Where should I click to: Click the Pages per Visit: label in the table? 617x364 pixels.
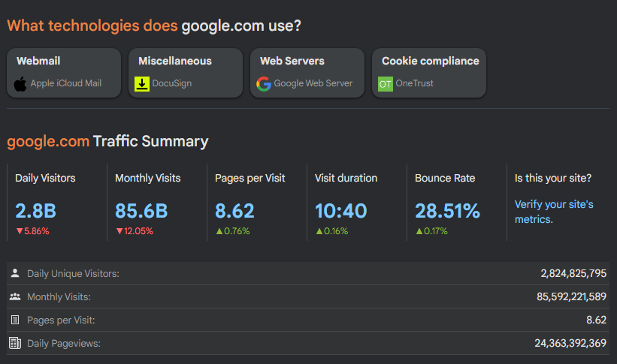tap(61, 320)
